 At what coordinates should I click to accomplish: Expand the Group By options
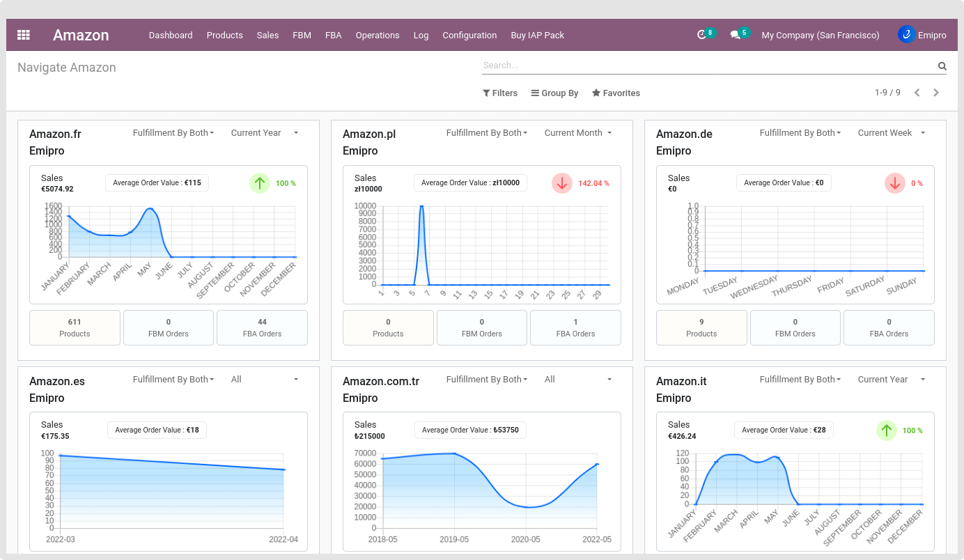pos(554,93)
